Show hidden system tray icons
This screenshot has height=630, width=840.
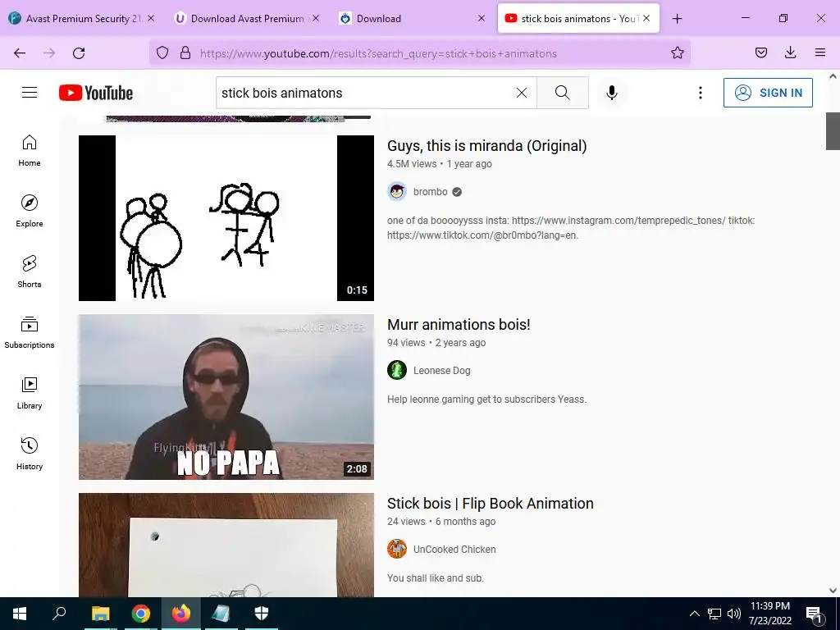694,614
